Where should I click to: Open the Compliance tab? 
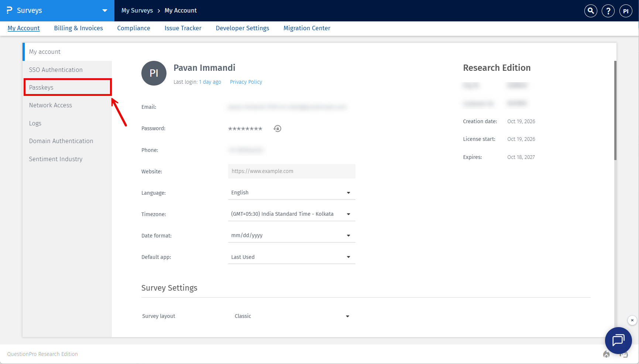point(134,28)
